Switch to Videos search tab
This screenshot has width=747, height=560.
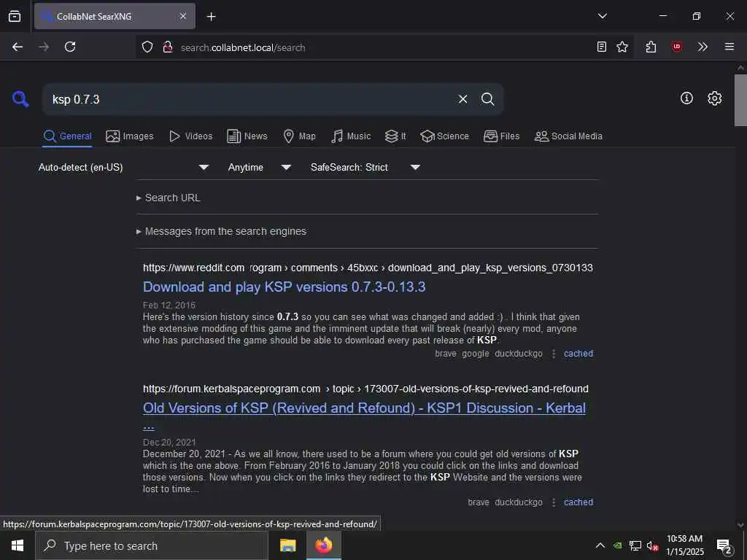[190, 136]
